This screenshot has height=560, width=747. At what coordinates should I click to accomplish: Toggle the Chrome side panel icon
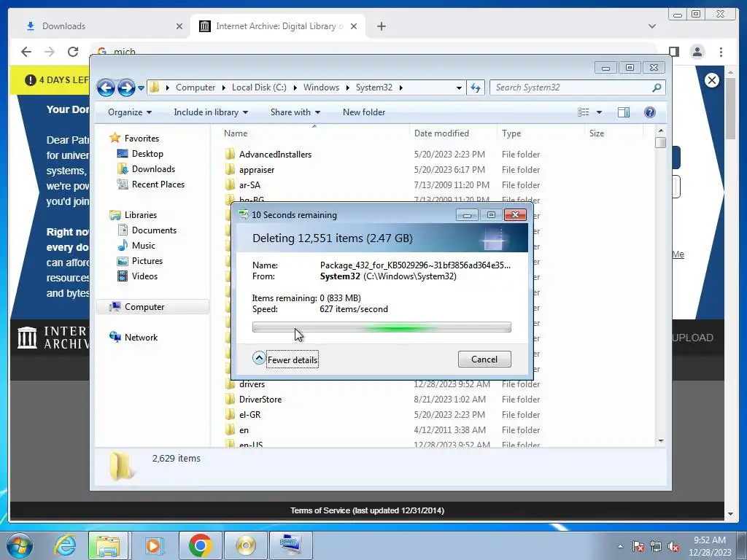tap(674, 52)
